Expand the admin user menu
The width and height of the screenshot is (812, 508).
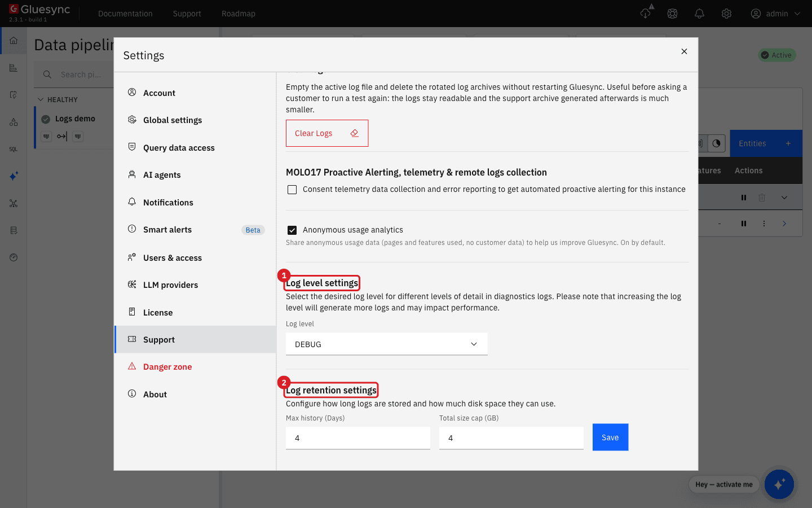click(x=775, y=14)
